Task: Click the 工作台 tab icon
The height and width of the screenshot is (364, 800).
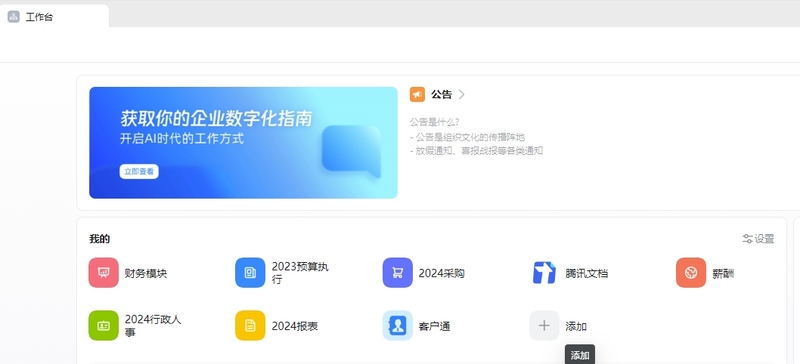Action: [14, 17]
